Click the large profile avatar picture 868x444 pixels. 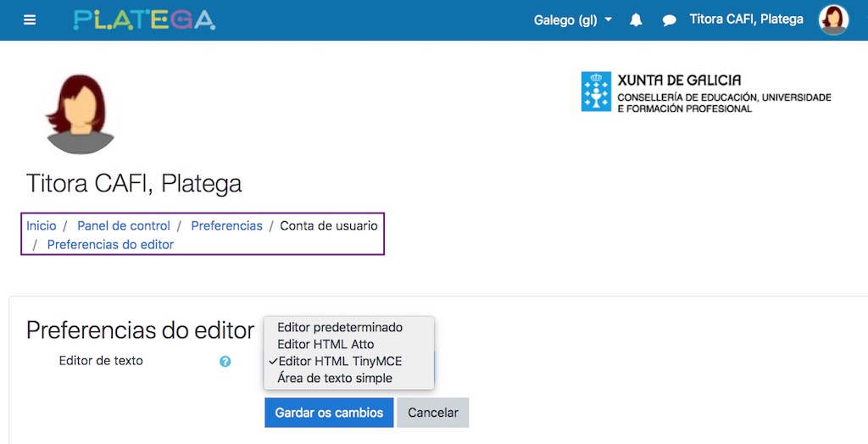pyautogui.click(x=81, y=114)
